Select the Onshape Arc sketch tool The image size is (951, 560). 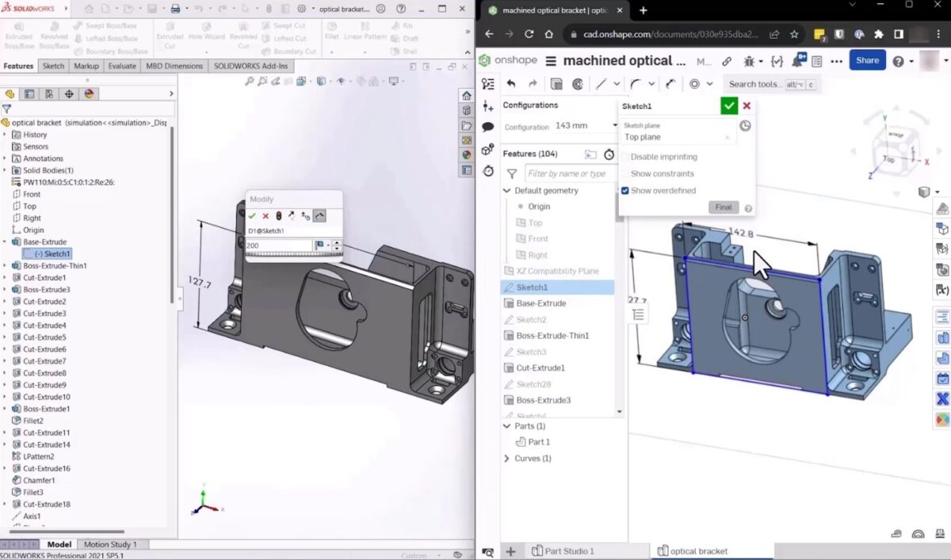tap(636, 84)
